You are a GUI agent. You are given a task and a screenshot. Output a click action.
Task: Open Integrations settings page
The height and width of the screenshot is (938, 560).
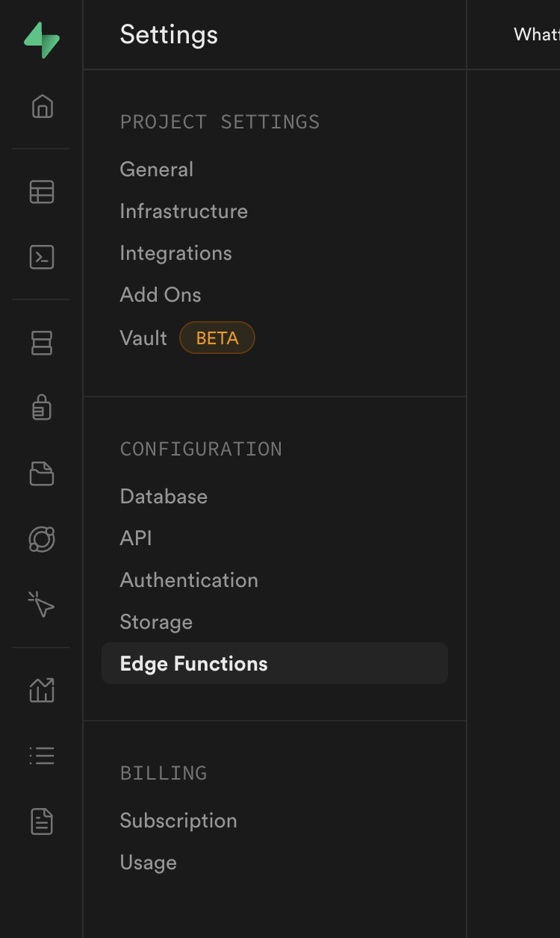tap(176, 253)
